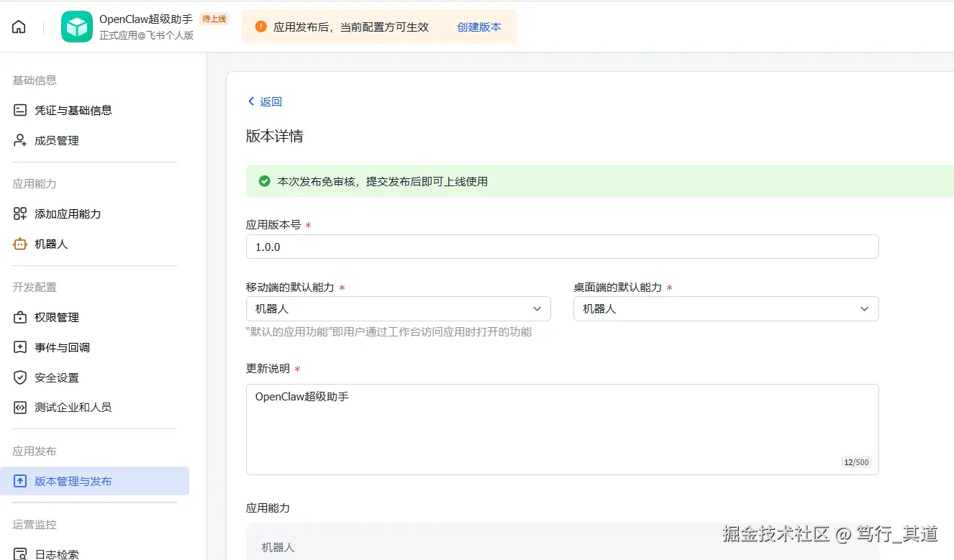This screenshot has height=560, width=954.
Task: Open the mobile default capability dropdown
Action: [x=398, y=308]
